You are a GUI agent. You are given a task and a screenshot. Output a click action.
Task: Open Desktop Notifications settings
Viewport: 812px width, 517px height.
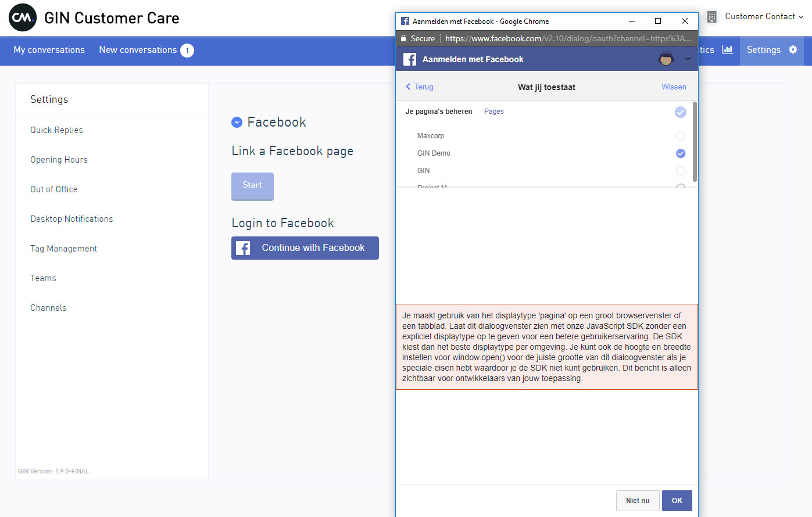tap(71, 219)
